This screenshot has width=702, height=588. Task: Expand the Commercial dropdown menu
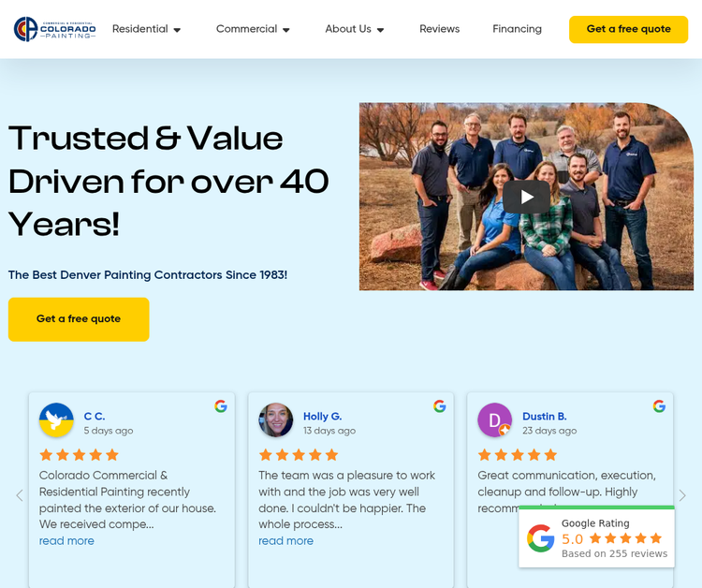(253, 29)
